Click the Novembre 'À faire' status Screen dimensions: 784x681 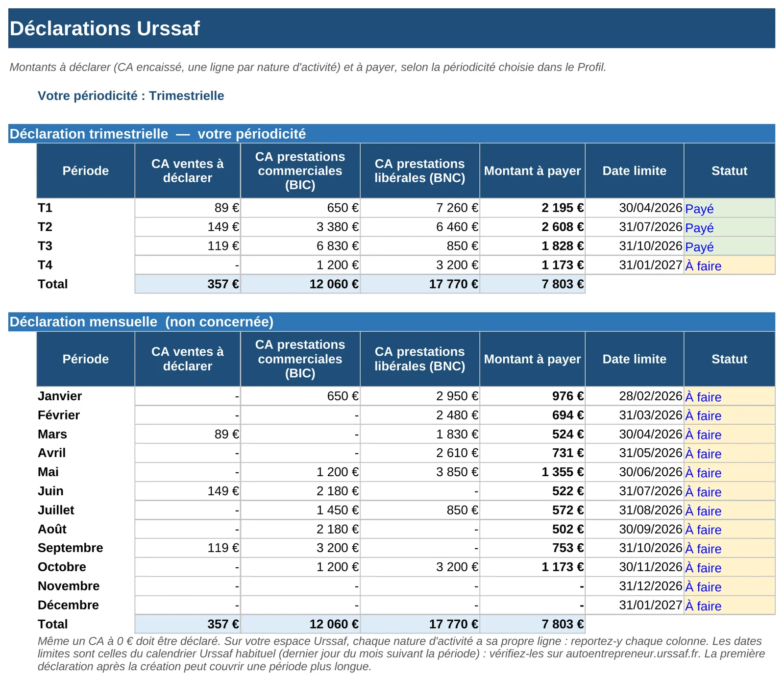pos(729,586)
